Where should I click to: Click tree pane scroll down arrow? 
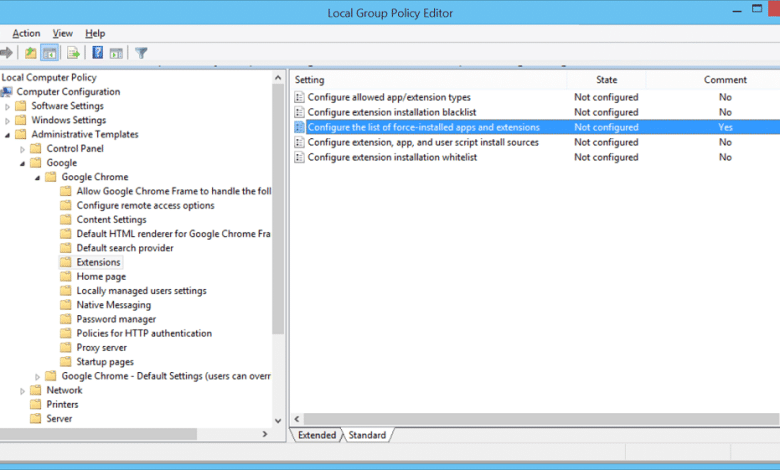[x=278, y=421]
